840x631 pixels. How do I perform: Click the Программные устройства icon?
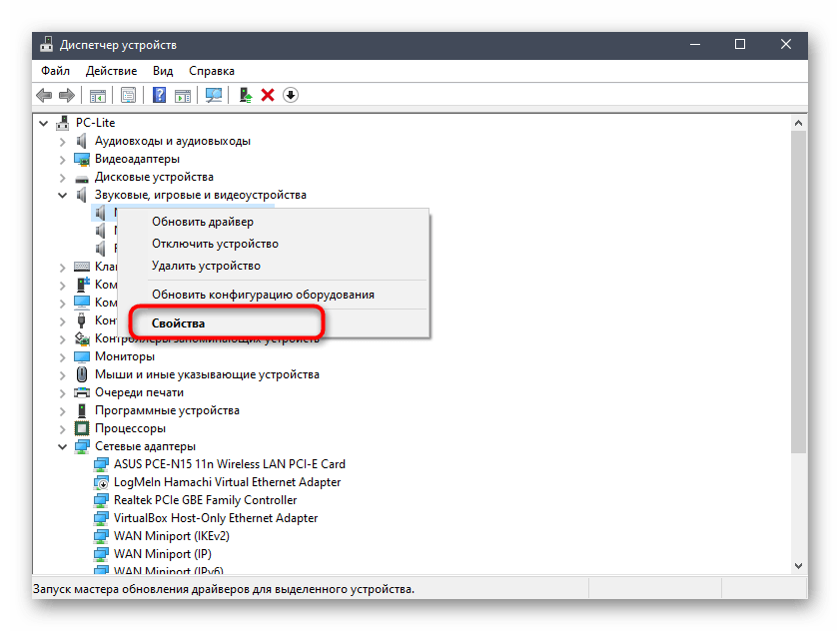tap(82, 410)
